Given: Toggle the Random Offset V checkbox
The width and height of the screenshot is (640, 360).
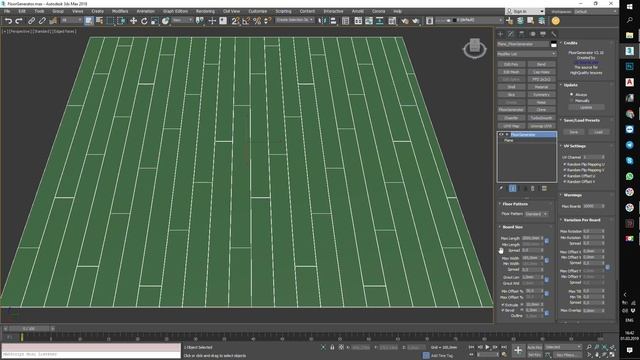Looking at the screenshot, I should (565, 182).
